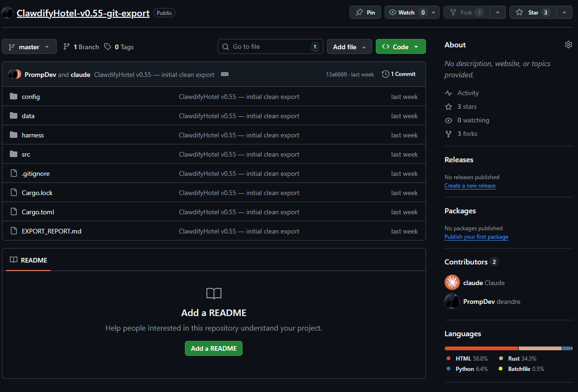Click the PrompDev contributor avatar
Image resolution: width=578 pixels, height=392 pixels.
[452, 302]
